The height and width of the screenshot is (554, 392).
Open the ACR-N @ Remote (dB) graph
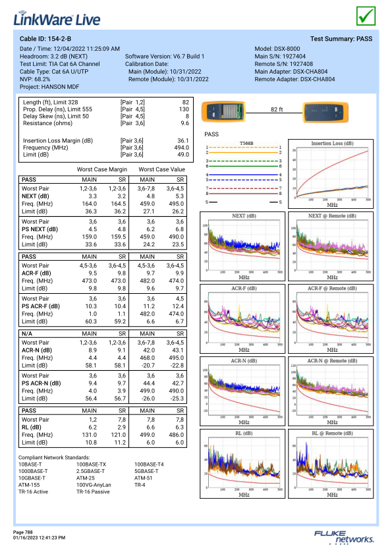[331, 391]
